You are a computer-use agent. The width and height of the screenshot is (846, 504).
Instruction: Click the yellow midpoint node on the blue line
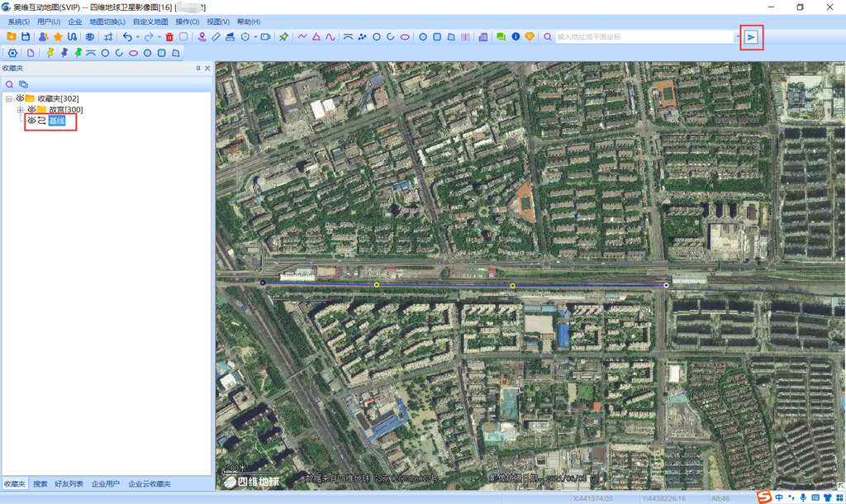(377, 285)
